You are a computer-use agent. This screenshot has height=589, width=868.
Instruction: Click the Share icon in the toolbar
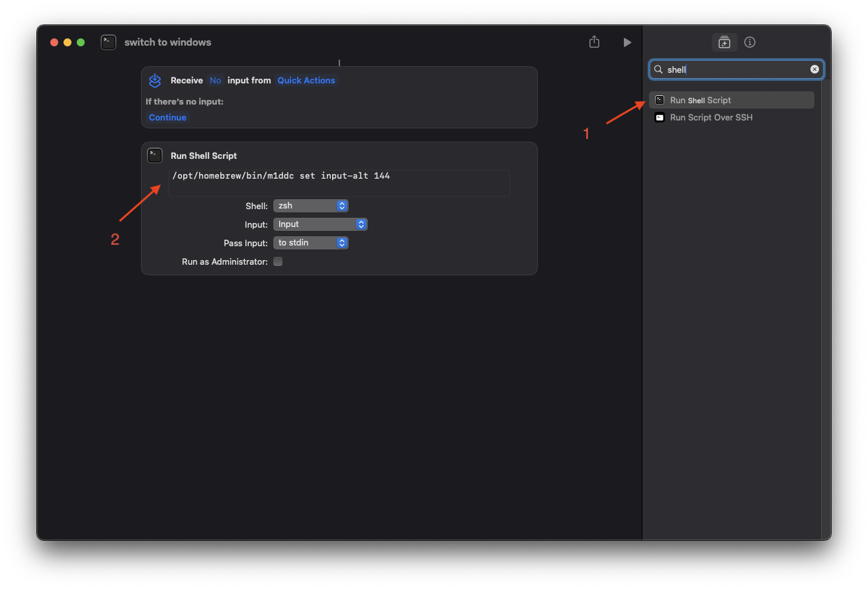pos(594,42)
